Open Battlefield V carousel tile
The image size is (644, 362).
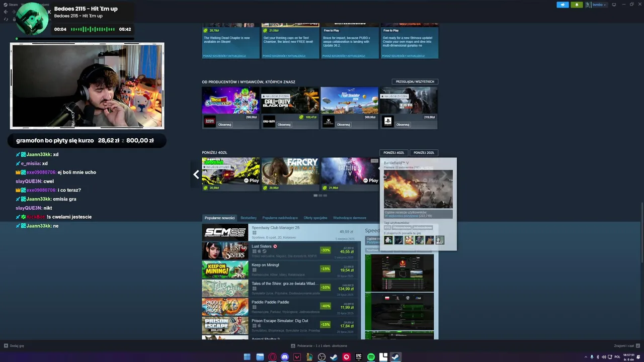pos(350,174)
